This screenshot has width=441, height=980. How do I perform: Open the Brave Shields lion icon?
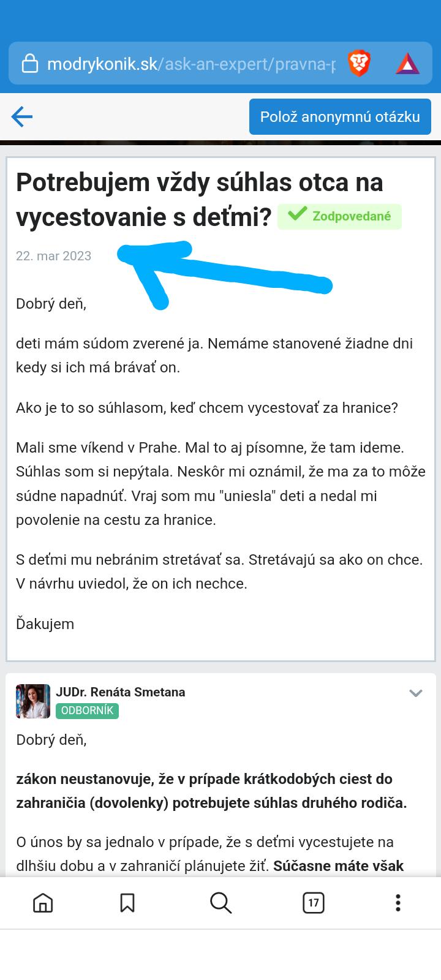pos(359,64)
